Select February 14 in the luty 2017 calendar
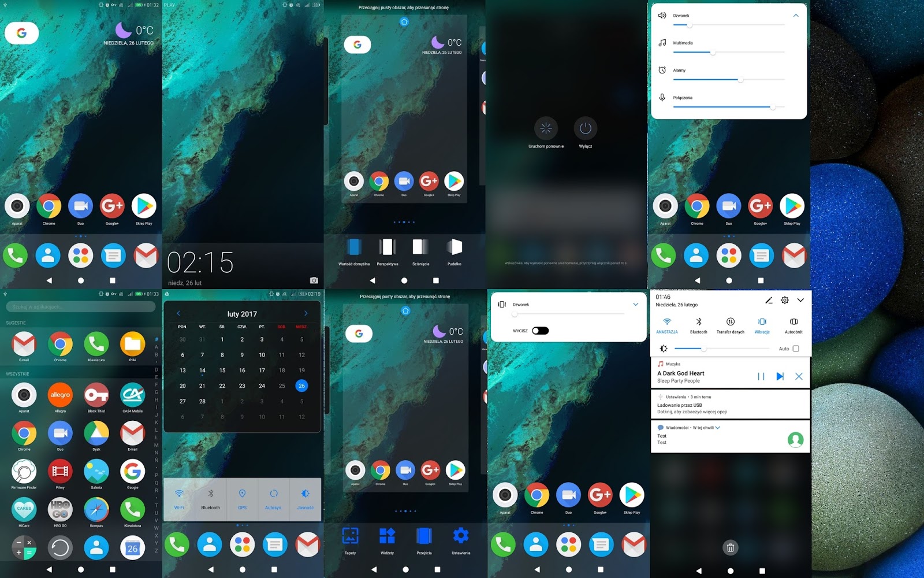Image resolution: width=924 pixels, height=578 pixels. [202, 370]
